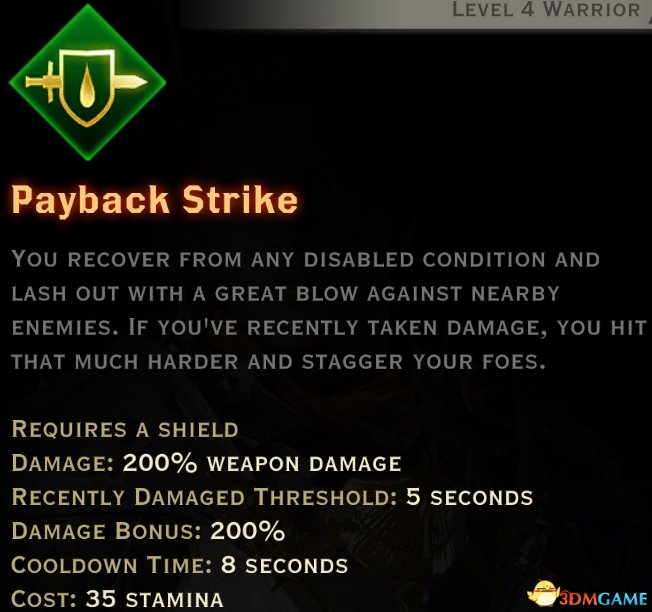Click the Damage 200% weapon damage line
The width and height of the screenshot is (652, 612).
(x=206, y=463)
